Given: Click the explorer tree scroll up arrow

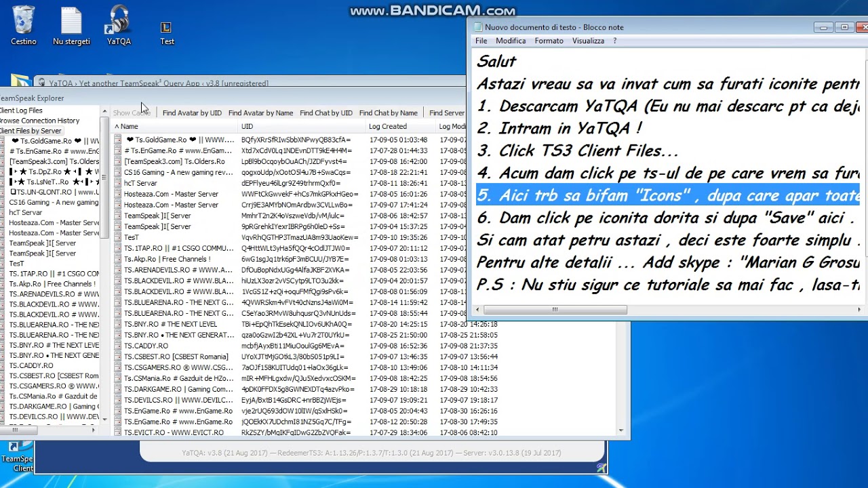Looking at the screenshot, I should [x=104, y=110].
